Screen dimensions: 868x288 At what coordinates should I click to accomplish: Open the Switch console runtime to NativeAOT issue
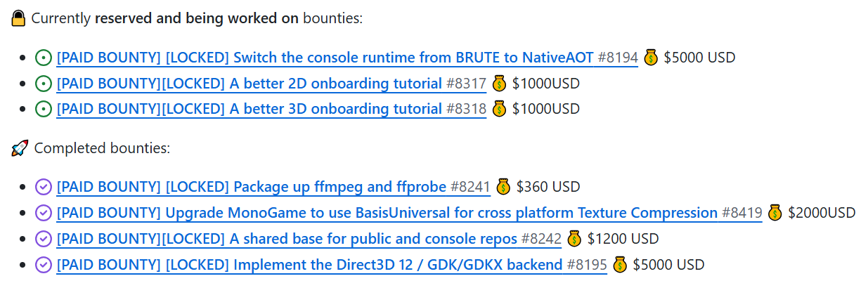click(325, 58)
